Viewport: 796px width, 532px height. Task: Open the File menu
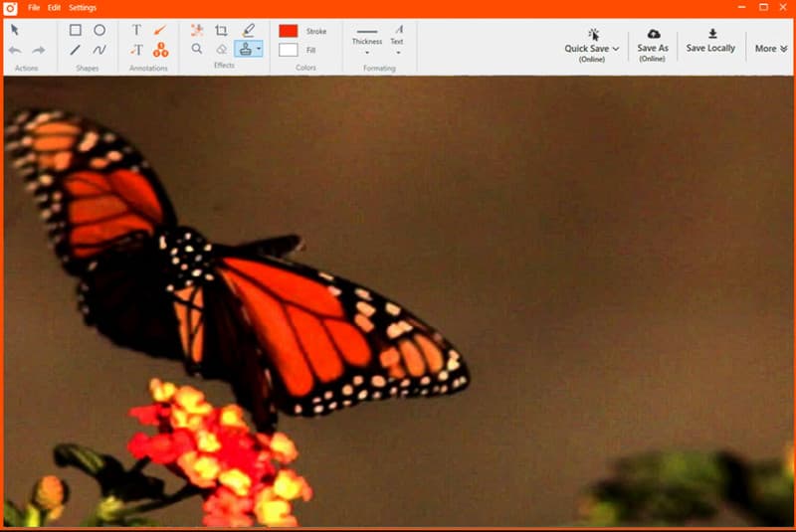pos(34,8)
